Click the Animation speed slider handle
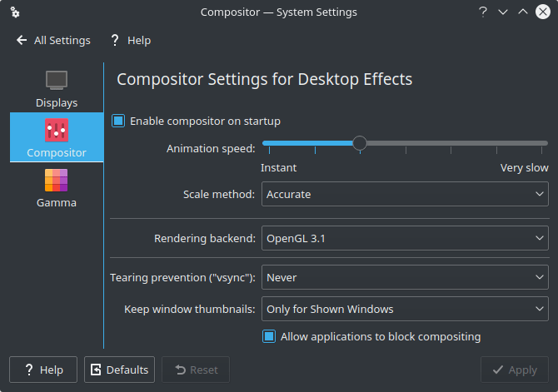Screen dimensions: 558x392 [x=360, y=143]
